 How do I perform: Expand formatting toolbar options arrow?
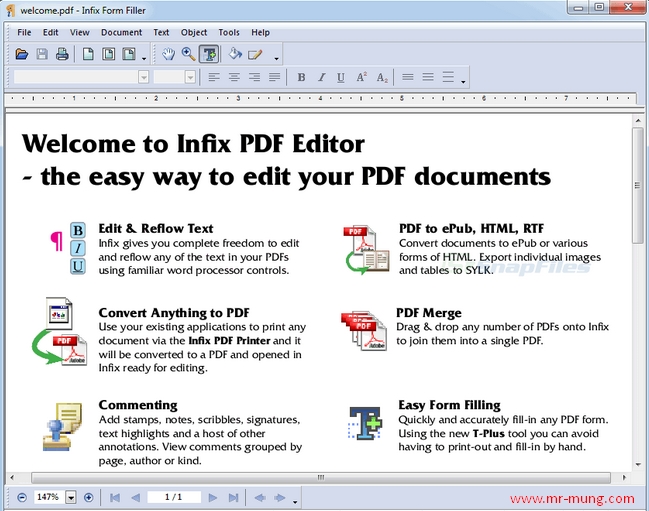tap(463, 82)
